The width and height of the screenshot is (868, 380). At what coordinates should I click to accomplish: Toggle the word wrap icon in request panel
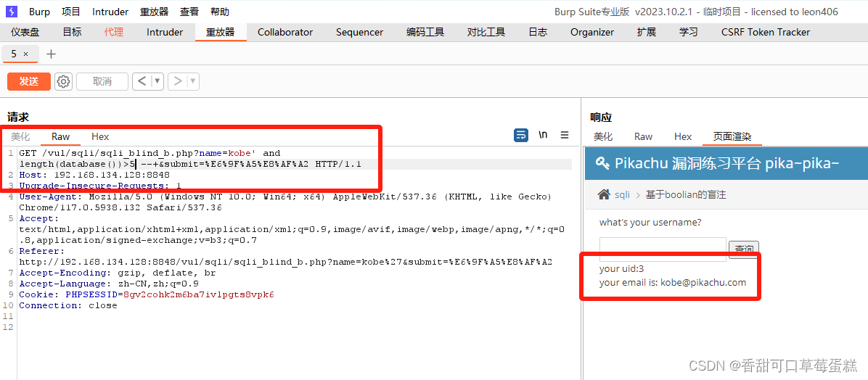(521, 135)
